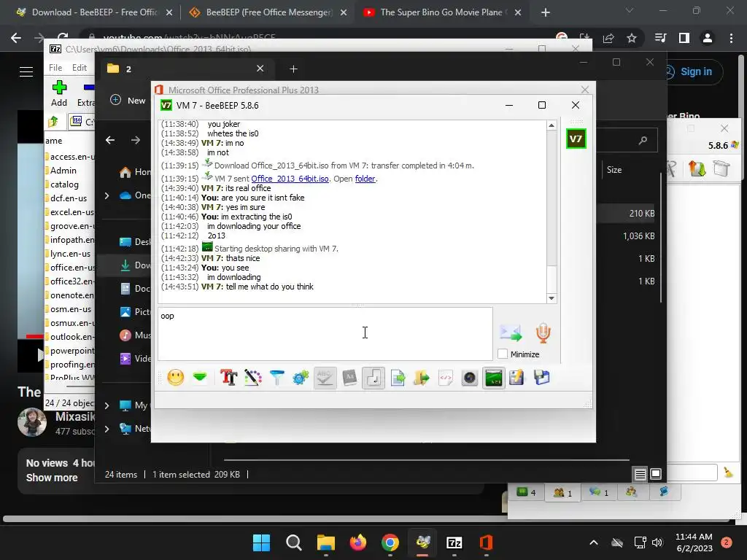Viewport: 747px width, 560px height.
Task: Click the broom clear icon in BeeBEEP main window
Action: click(x=728, y=472)
